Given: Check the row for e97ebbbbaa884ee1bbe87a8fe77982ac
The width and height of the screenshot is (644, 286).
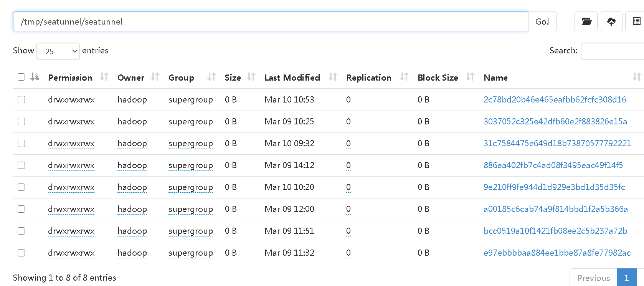Looking at the screenshot, I should [x=21, y=253].
